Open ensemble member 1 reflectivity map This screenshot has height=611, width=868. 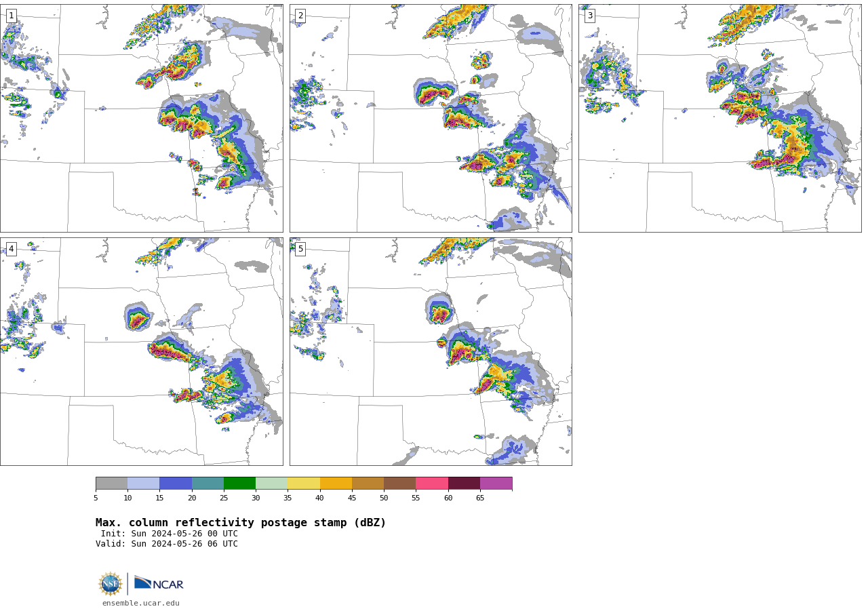pyautogui.click(x=141, y=118)
